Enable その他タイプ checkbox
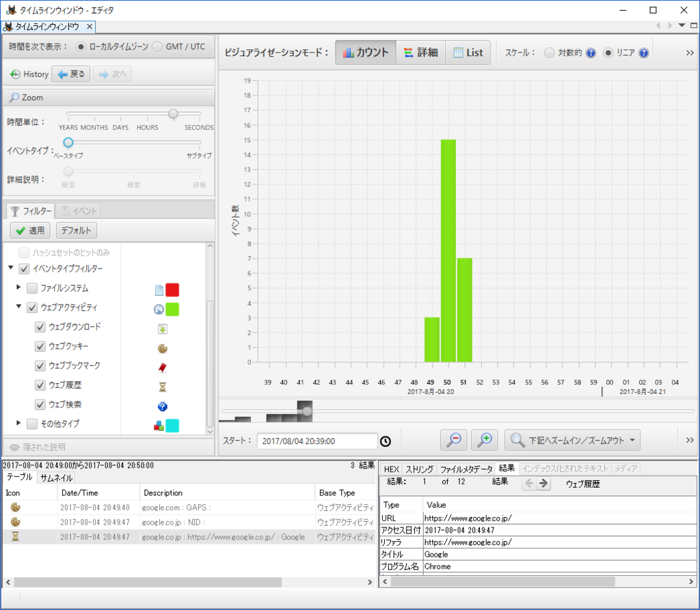The image size is (700, 610). [x=32, y=424]
